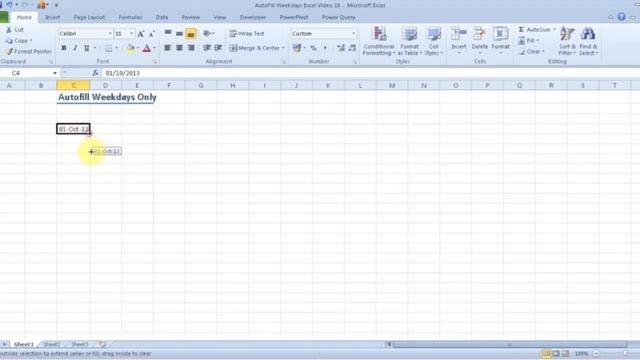
Task: Click Decrease Indent icon
Action: (x=207, y=48)
